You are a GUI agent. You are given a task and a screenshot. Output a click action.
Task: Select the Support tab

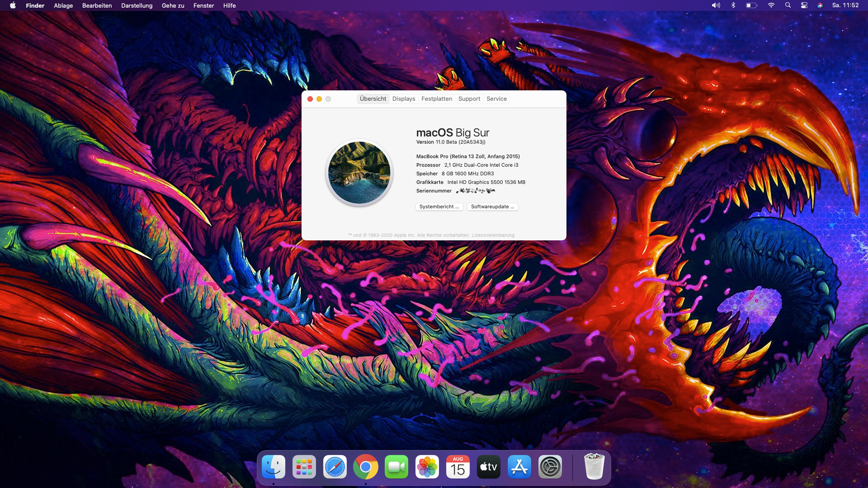[x=469, y=99]
